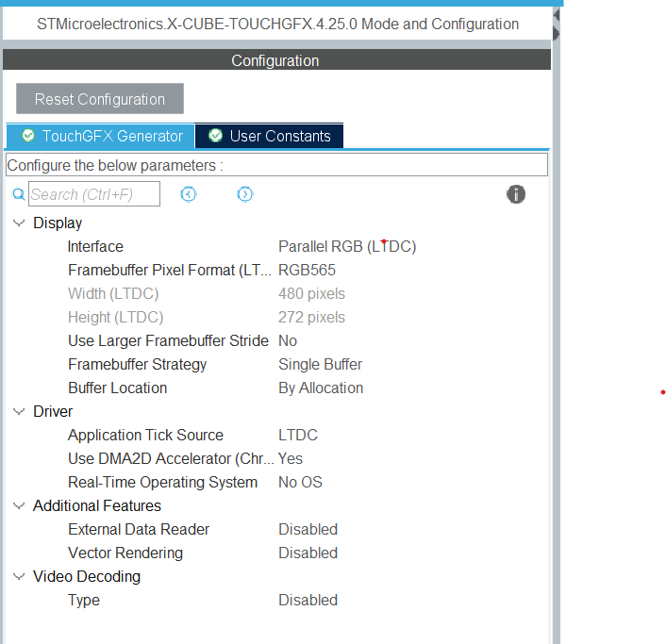Collapse the Video Decoding section

19,576
